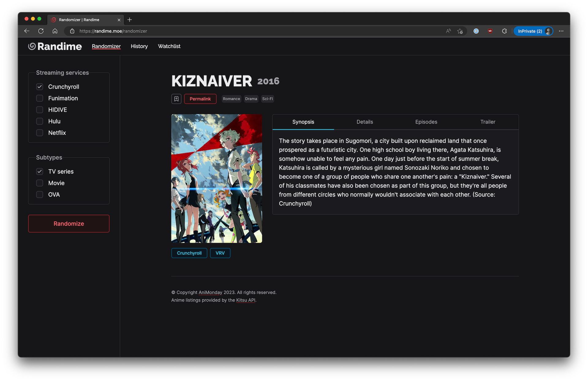Image resolution: width=588 pixels, height=381 pixels.
Task: Switch to the Episodes tab
Action: point(426,122)
